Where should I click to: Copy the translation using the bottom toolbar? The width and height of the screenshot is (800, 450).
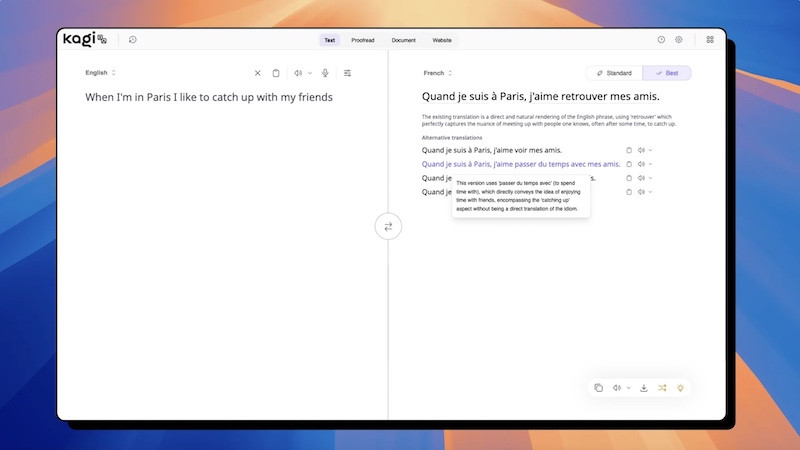[598, 387]
